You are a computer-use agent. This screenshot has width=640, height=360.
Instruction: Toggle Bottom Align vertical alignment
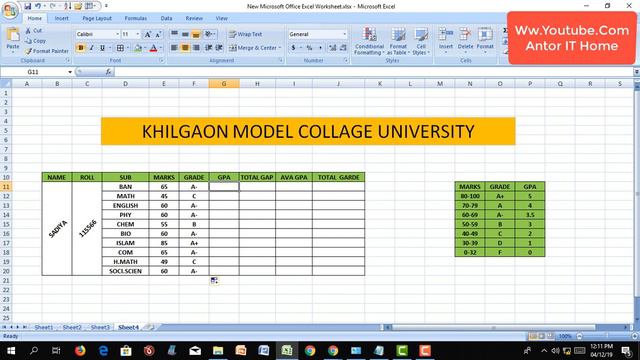tap(196, 34)
